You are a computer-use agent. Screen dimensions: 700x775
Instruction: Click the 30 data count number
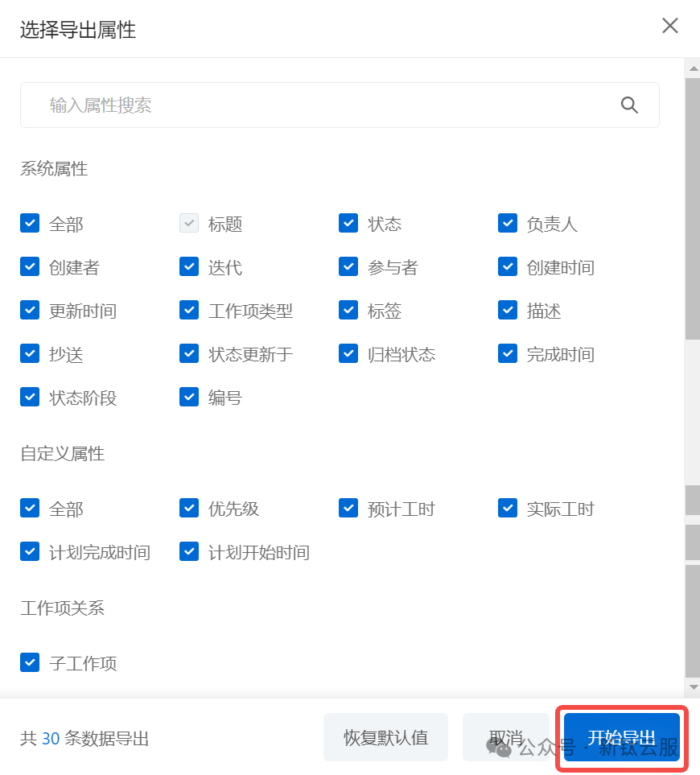(x=51, y=739)
